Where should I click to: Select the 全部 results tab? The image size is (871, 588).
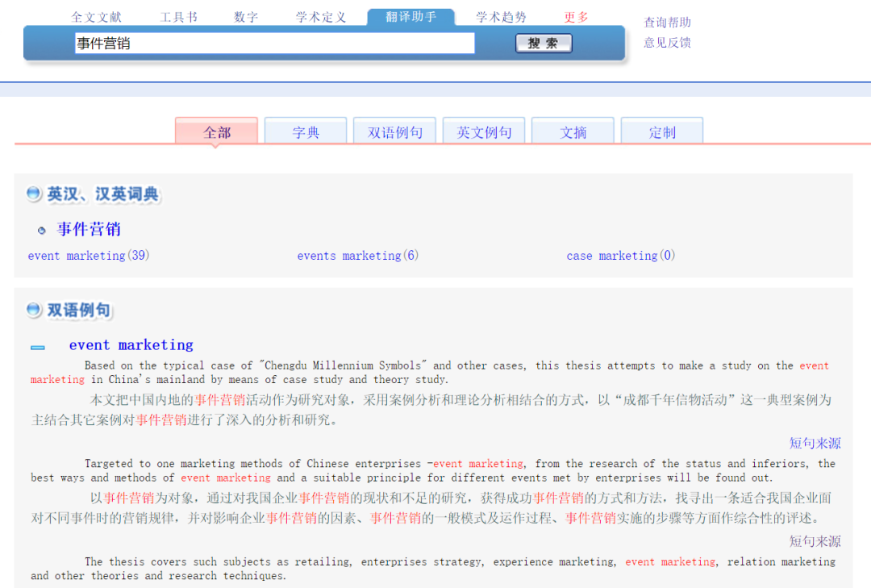[217, 131]
